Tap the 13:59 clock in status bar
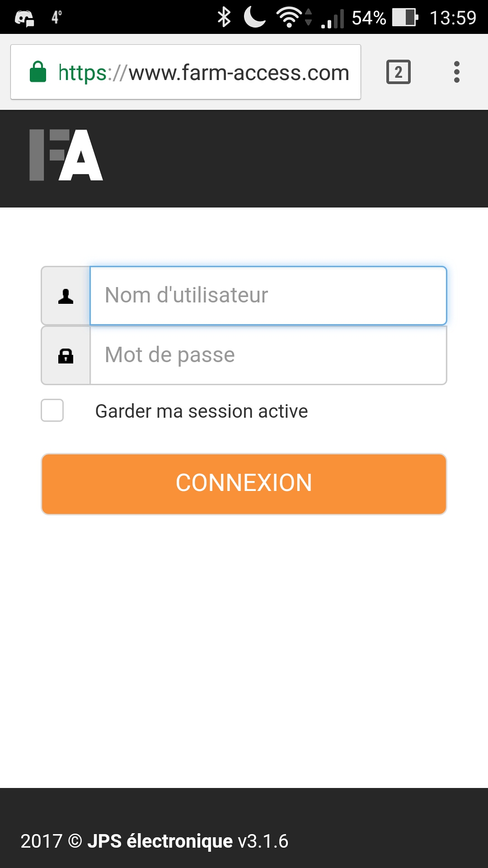488x868 pixels. tap(453, 18)
